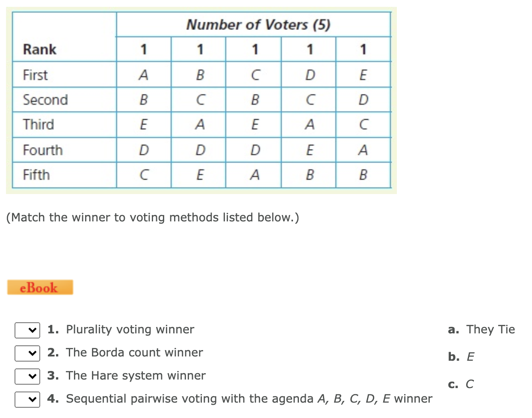Click the question text The Borda count winner

[134, 352]
